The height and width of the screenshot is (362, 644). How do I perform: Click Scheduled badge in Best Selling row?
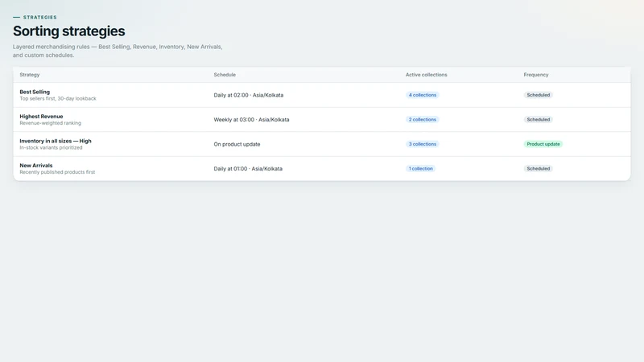(x=538, y=95)
